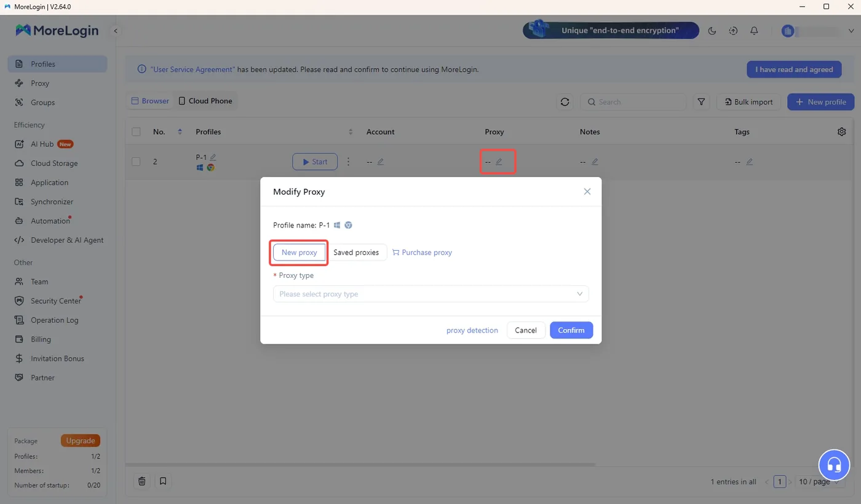Click the update arrow icon in header

733,31
